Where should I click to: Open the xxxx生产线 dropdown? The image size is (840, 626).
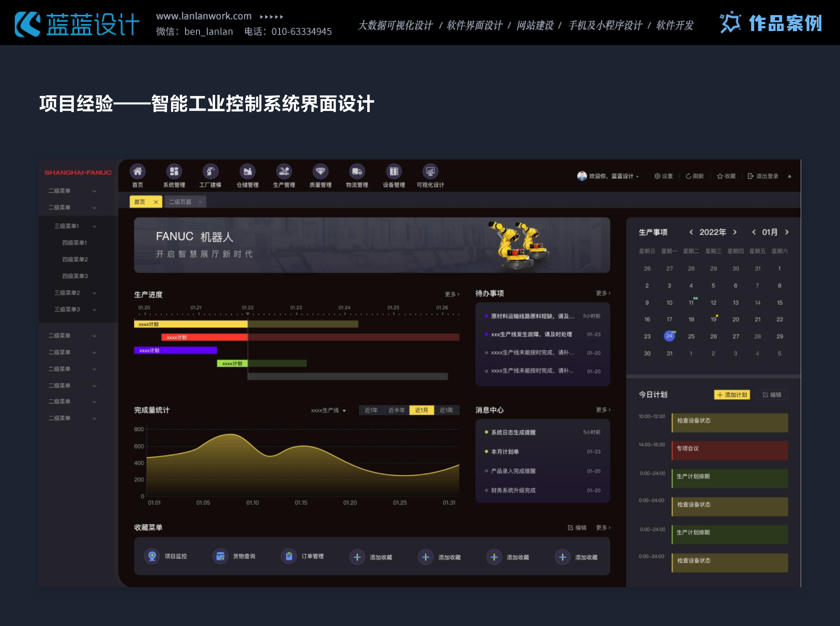(x=328, y=410)
